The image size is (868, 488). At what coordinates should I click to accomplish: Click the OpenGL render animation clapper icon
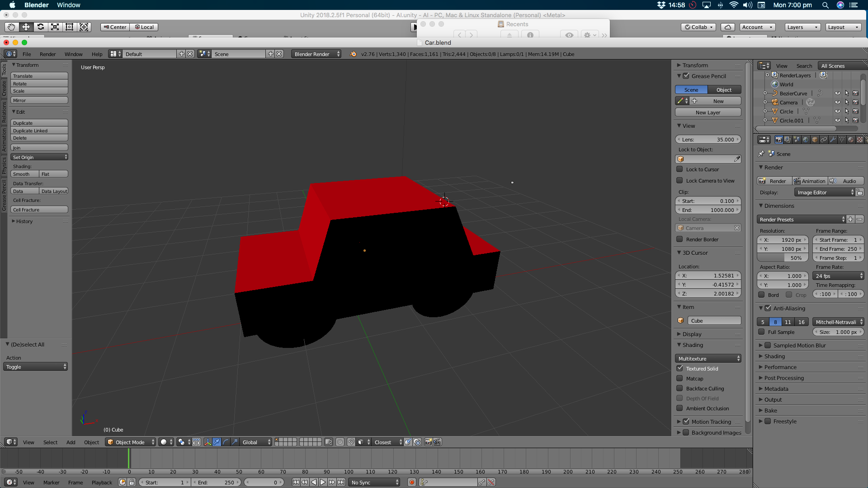point(437,442)
